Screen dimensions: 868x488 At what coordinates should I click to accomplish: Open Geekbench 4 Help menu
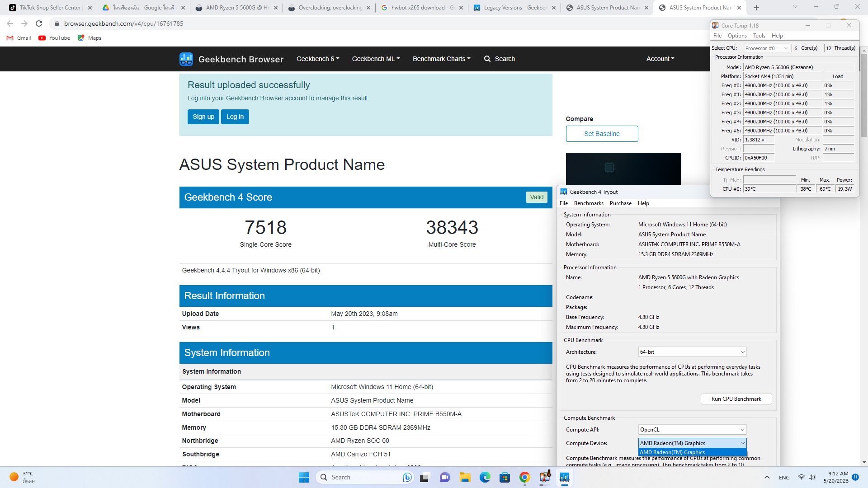pos(643,203)
